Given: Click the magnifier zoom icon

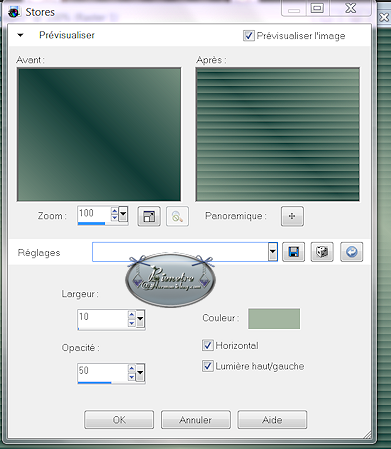Looking at the screenshot, I should (x=177, y=216).
